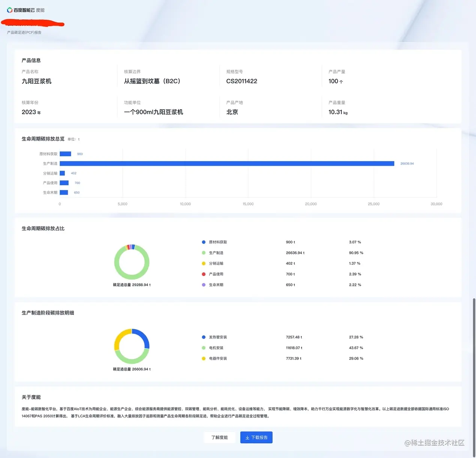476x458 pixels.
Task: Click the 11618.07 t value
Action: coord(294,348)
